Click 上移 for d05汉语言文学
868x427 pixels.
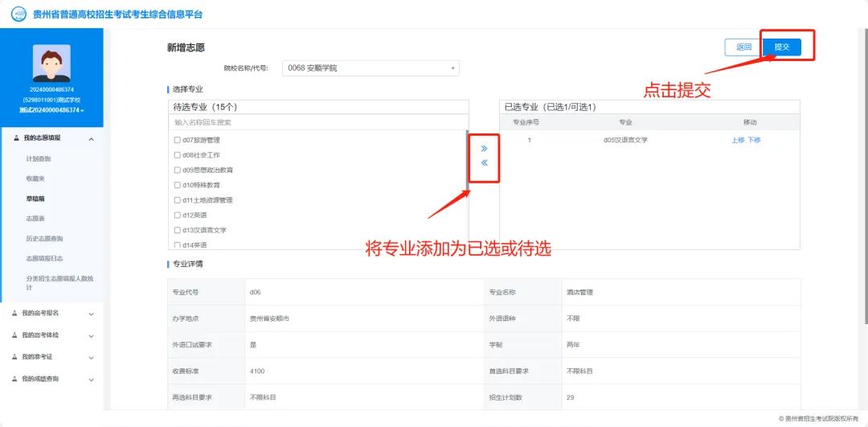point(737,140)
